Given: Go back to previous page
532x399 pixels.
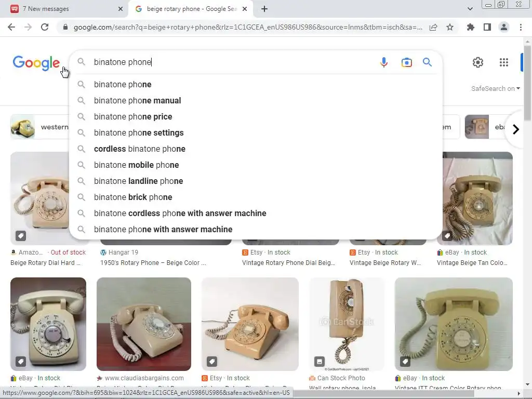Looking at the screenshot, I should (x=11, y=27).
